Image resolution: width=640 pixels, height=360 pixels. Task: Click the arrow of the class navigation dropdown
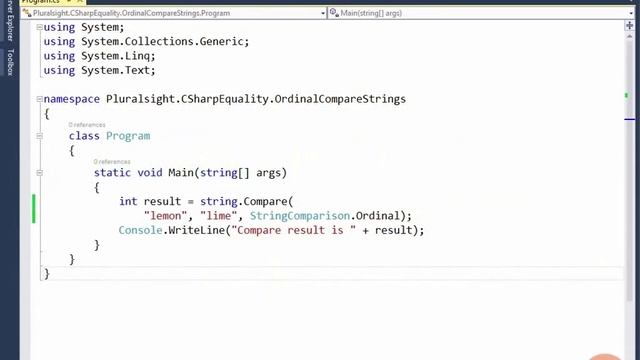[323, 13]
